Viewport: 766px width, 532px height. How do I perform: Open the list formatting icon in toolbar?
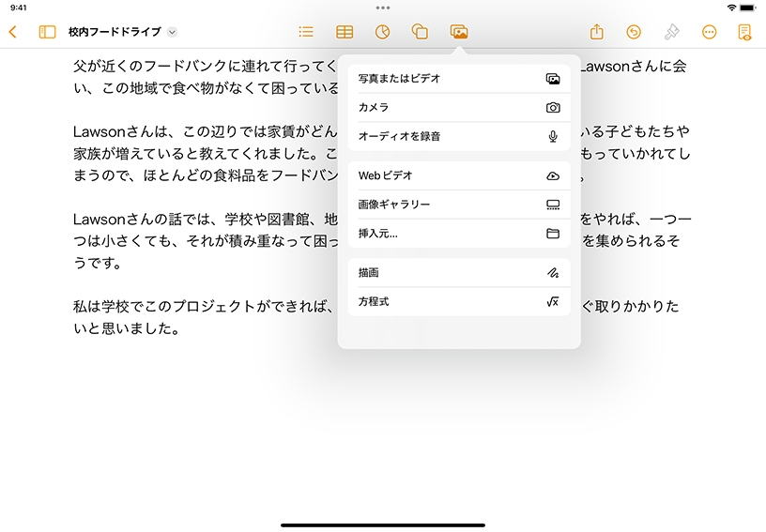pyautogui.click(x=306, y=32)
